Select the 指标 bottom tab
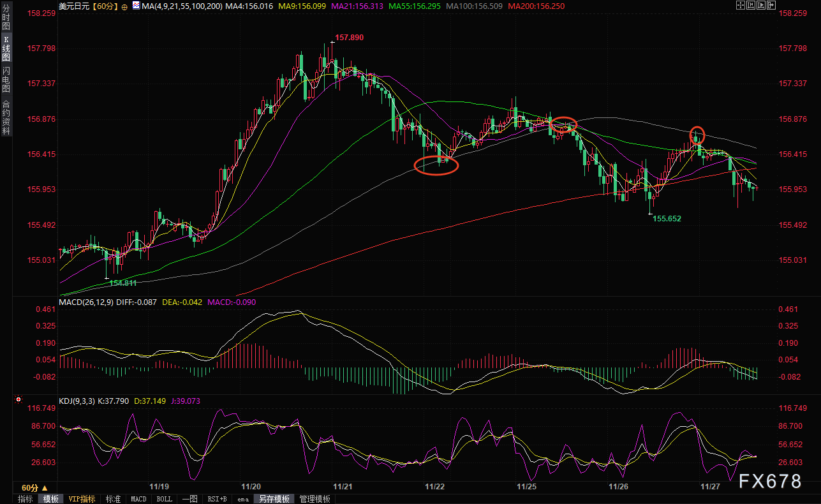This screenshot has width=821, height=504. tap(26, 499)
